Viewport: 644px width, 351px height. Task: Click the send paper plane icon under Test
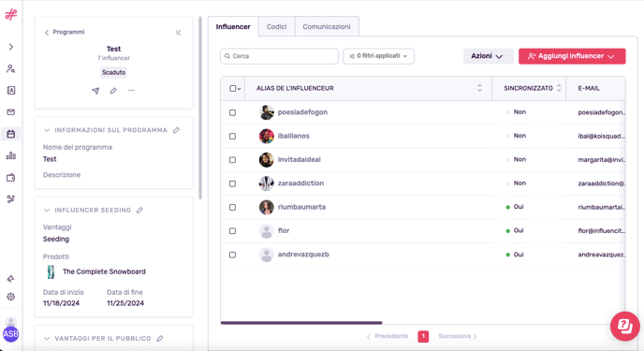[x=95, y=91]
